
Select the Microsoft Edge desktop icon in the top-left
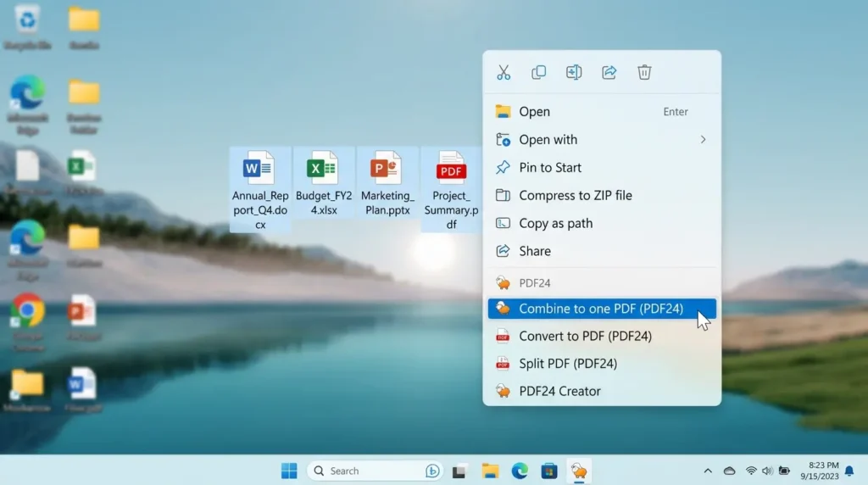coord(27,104)
